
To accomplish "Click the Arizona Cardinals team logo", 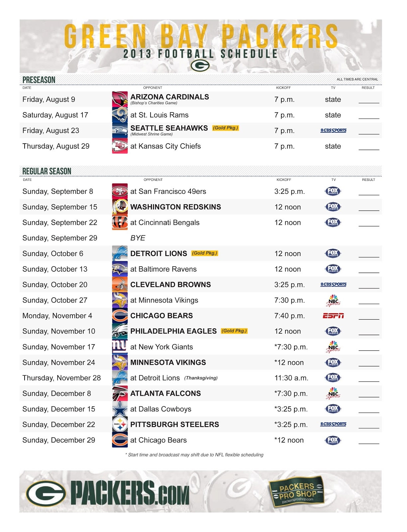I will click(x=120, y=99).
